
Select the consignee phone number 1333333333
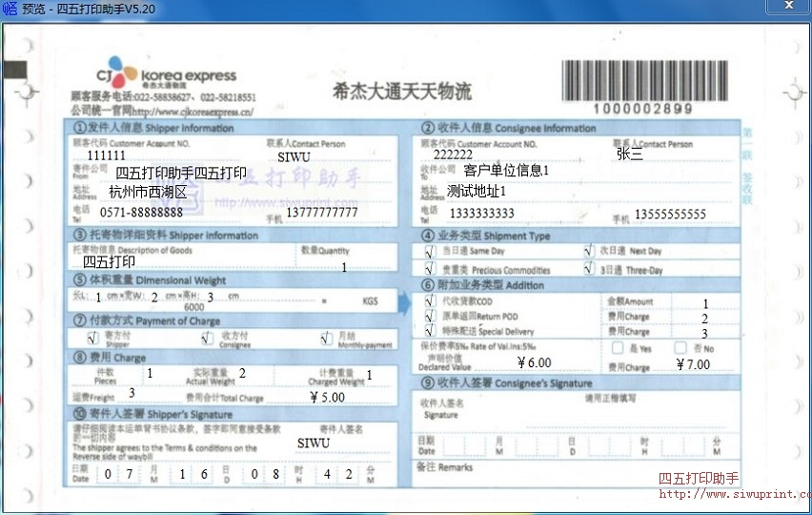(x=481, y=214)
